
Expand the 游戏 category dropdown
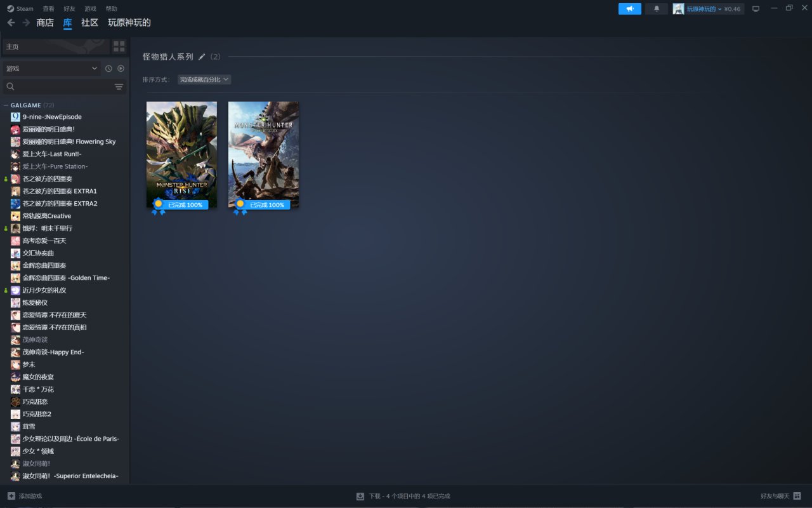pyautogui.click(x=51, y=69)
